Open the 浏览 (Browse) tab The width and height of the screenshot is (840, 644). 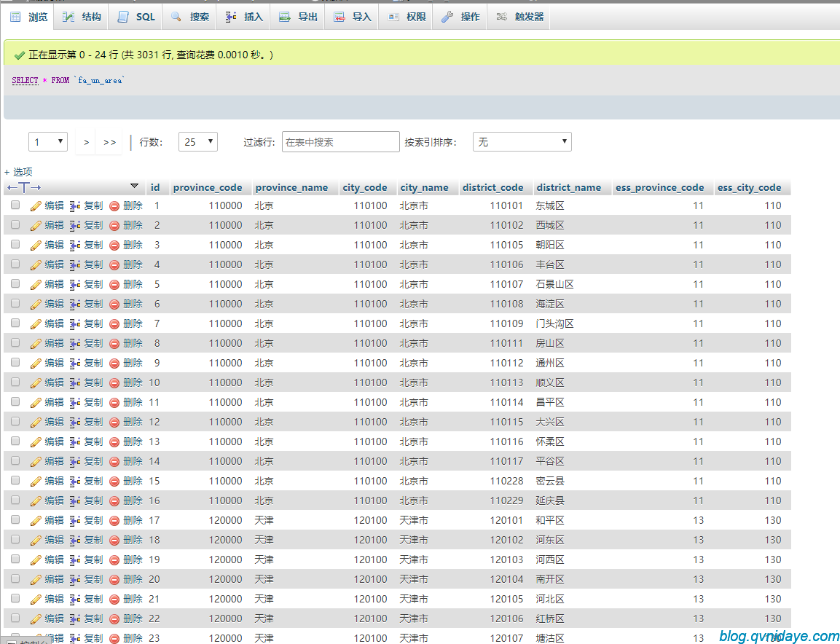point(29,17)
